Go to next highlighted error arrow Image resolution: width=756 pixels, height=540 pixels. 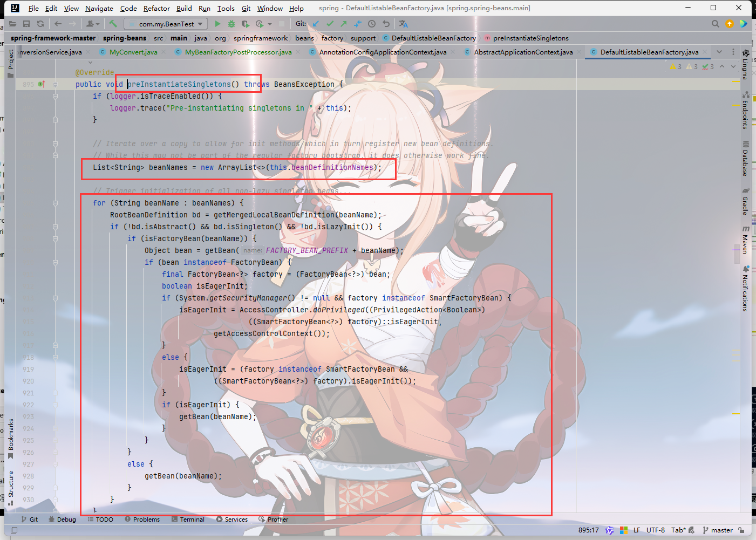point(733,67)
